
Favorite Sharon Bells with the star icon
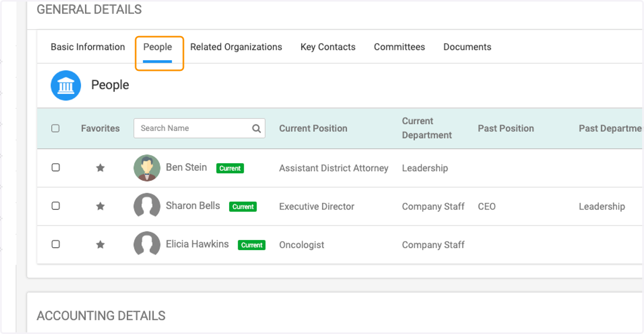point(100,206)
